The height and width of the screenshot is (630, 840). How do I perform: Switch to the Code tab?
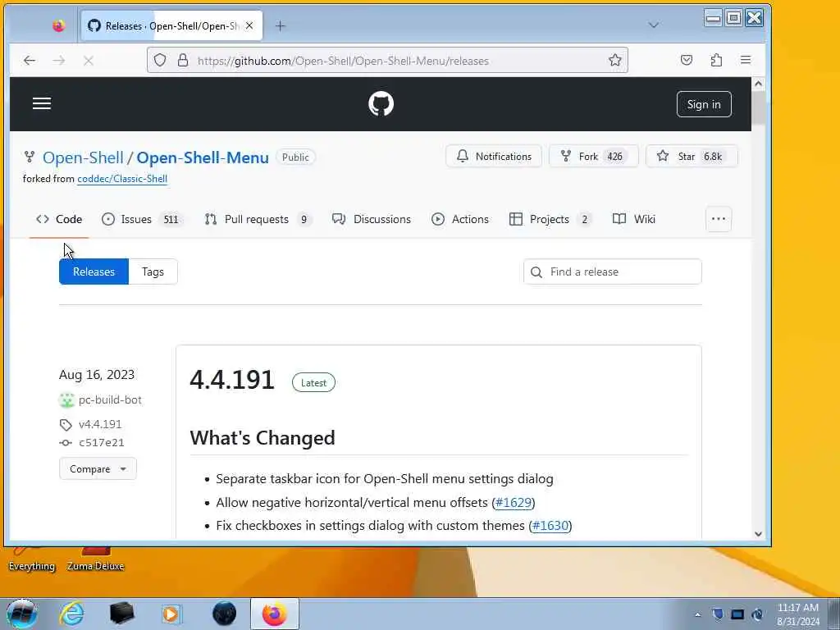pyautogui.click(x=59, y=219)
